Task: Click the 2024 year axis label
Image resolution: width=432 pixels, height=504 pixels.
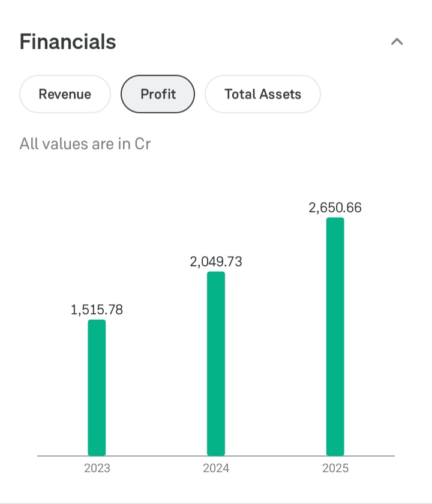Action: coord(216,468)
